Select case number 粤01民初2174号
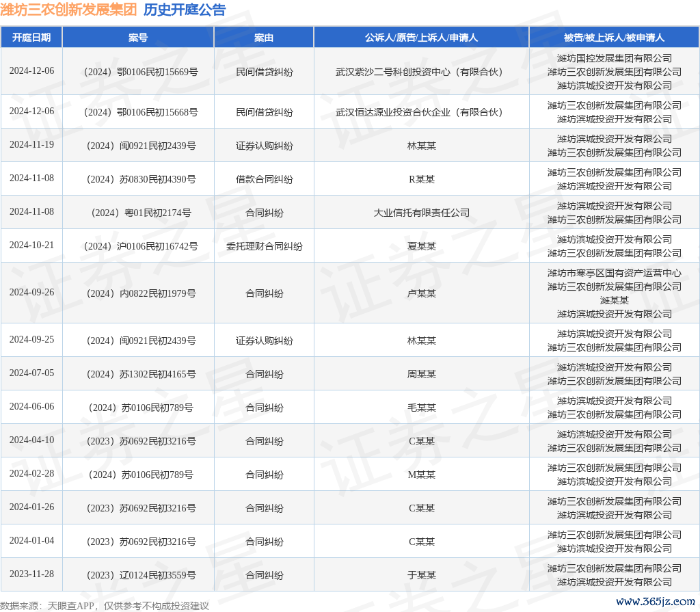 click(x=141, y=213)
